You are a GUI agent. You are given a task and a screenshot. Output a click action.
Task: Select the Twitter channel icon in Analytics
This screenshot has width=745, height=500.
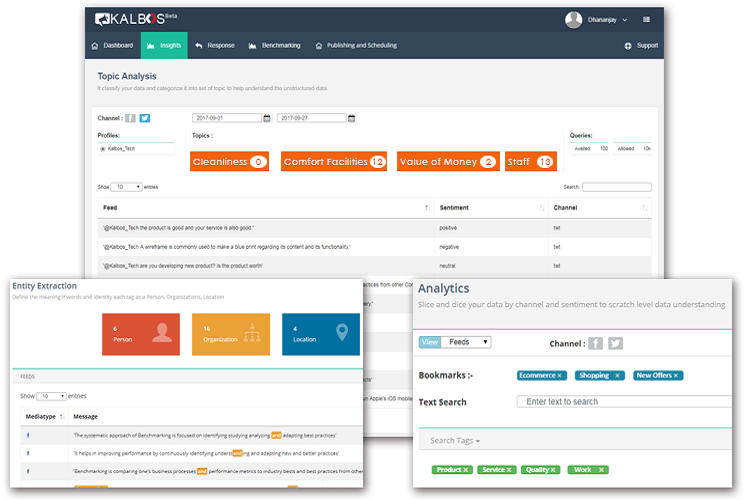(615, 343)
